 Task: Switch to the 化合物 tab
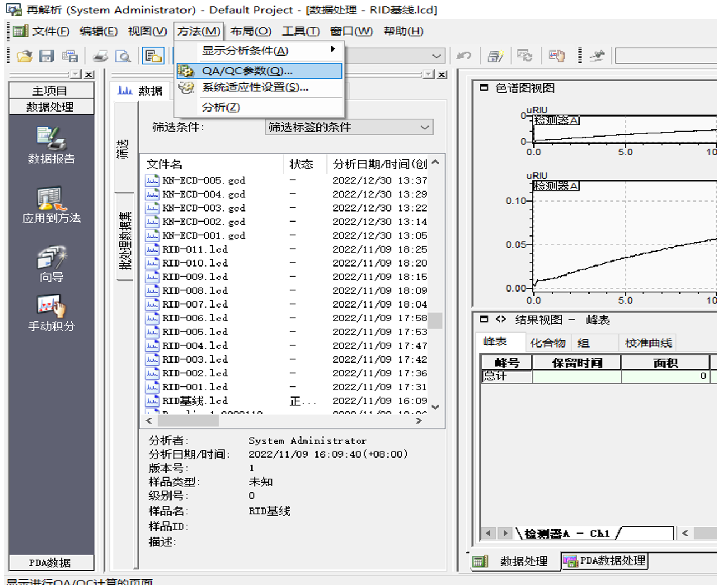[x=547, y=343]
